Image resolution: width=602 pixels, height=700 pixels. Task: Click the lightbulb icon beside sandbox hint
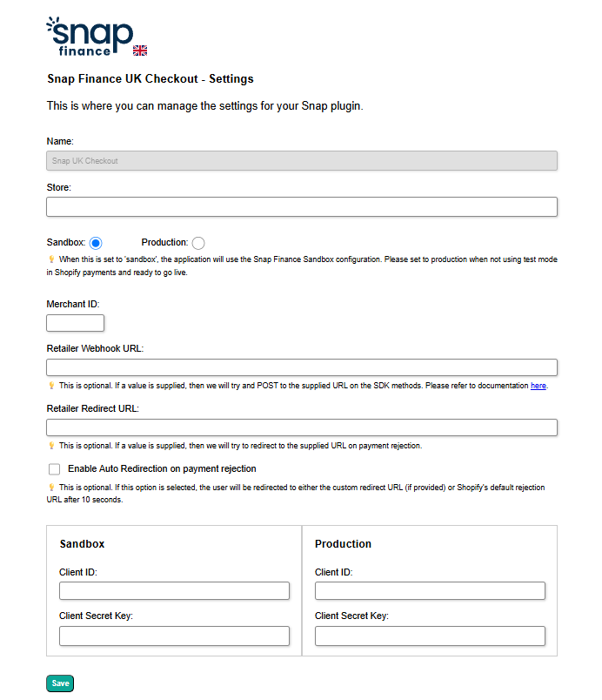(51, 259)
